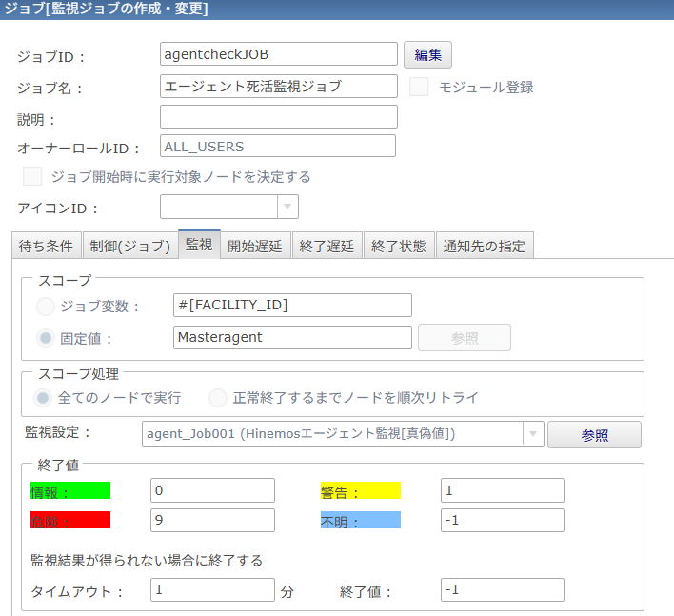Click the timeout 終了値 field
Screen dimensions: 674x616
(503, 589)
